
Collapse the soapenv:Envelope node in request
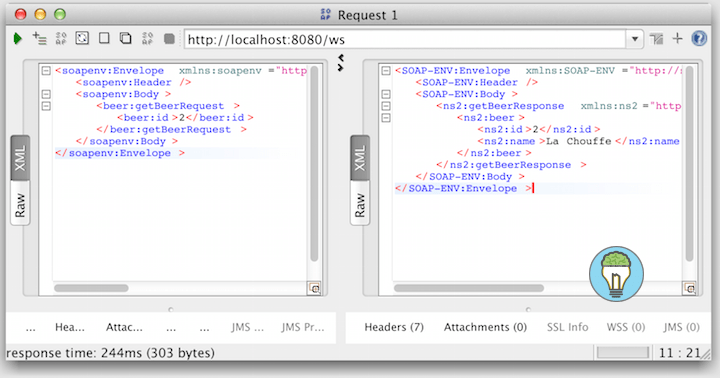tap(46, 71)
